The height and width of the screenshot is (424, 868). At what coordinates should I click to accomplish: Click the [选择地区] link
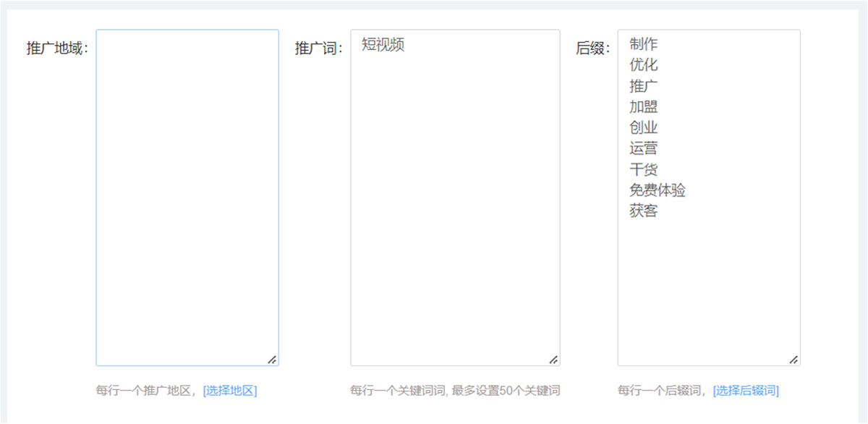[229, 391]
